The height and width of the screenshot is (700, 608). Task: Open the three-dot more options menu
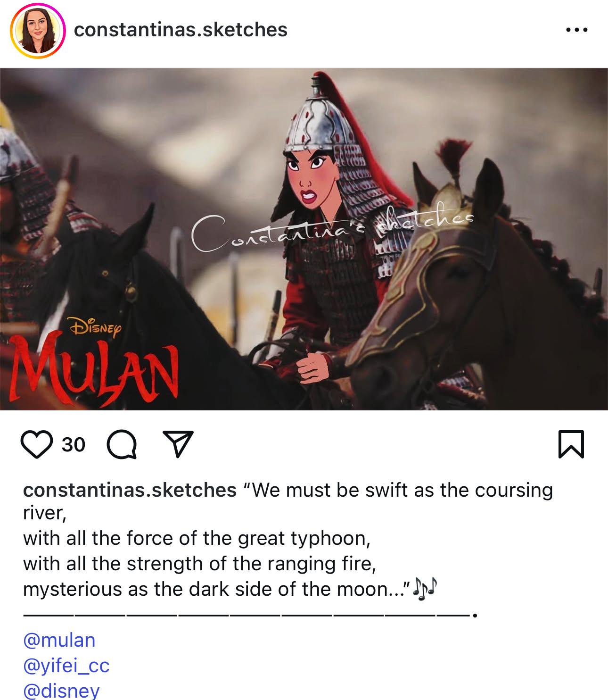click(x=576, y=30)
